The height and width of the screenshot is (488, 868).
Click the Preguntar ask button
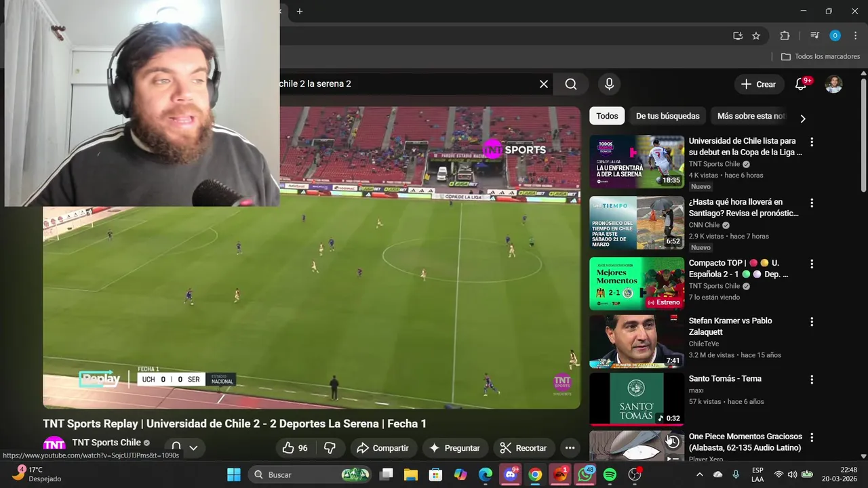click(x=454, y=448)
